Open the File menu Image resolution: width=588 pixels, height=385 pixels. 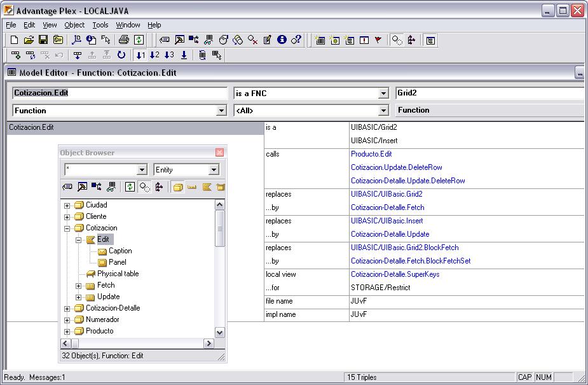tap(11, 25)
